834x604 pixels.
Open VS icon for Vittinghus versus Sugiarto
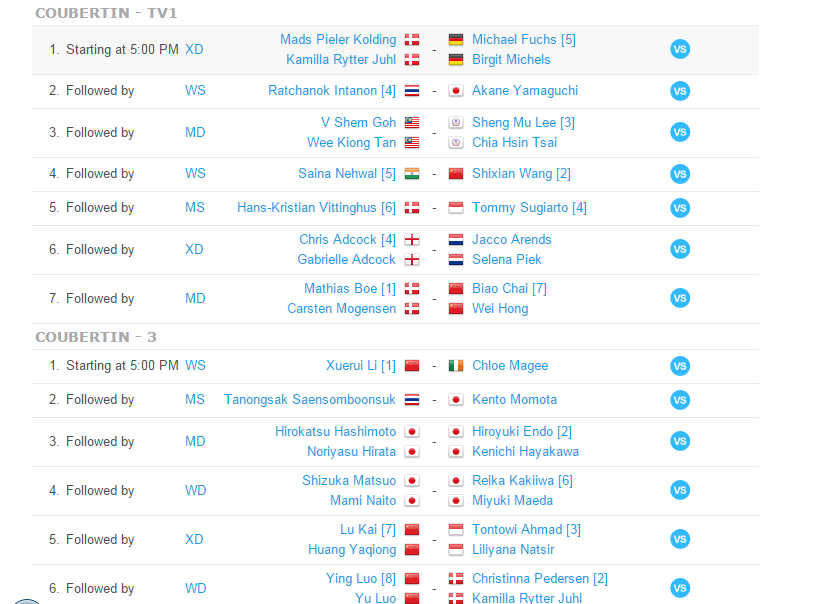(680, 208)
